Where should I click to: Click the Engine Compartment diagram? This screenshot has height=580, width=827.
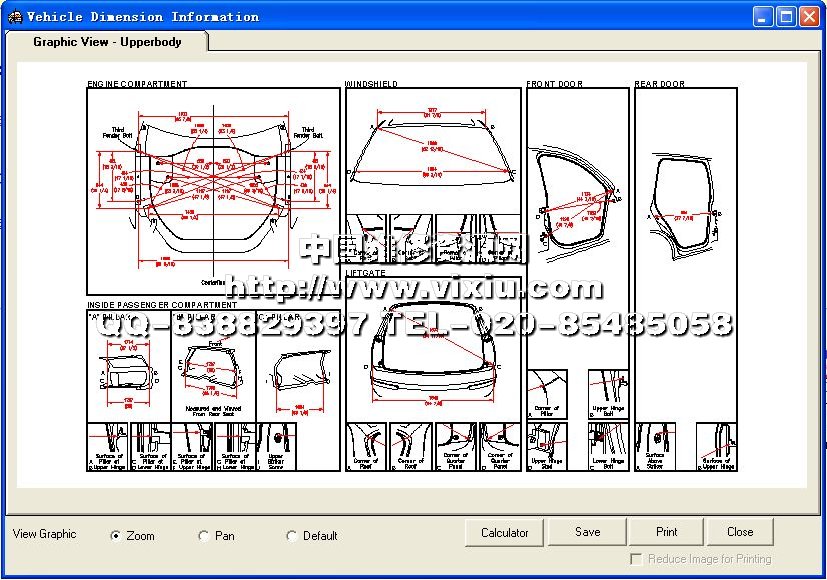tap(213, 190)
